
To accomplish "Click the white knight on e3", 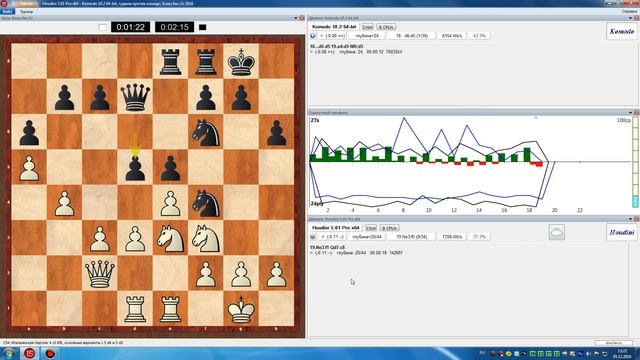I will [170, 238].
